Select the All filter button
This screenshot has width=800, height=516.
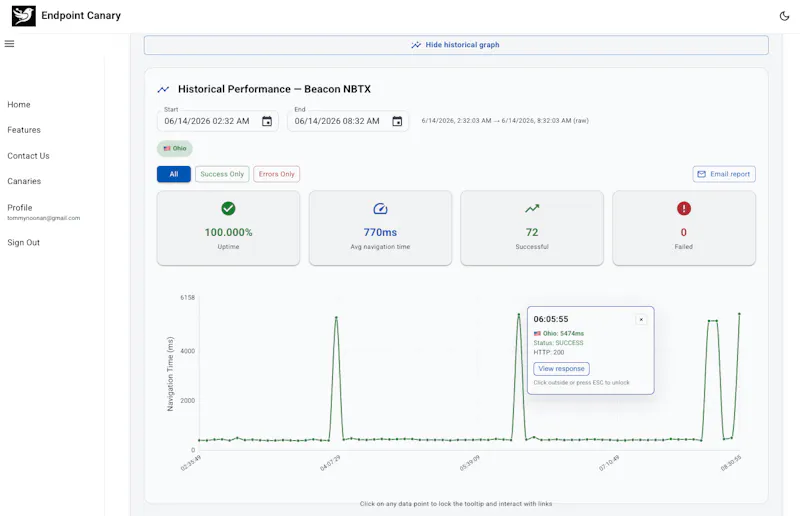174,174
